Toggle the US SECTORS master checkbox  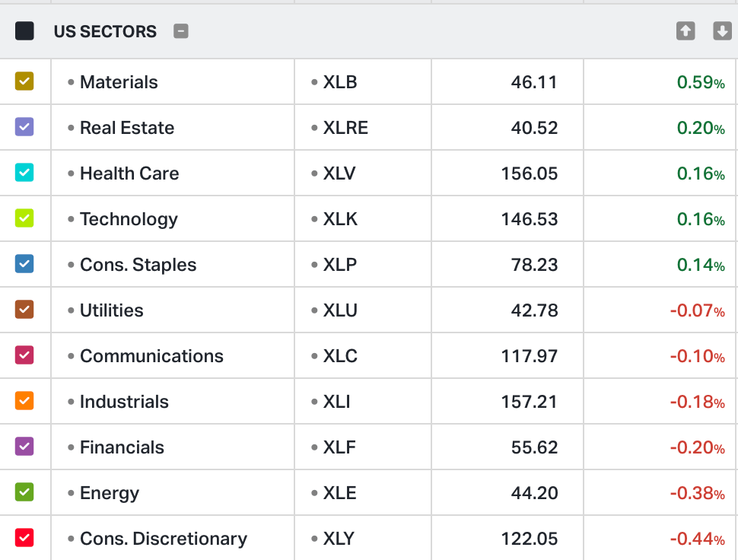pyautogui.click(x=25, y=31)
